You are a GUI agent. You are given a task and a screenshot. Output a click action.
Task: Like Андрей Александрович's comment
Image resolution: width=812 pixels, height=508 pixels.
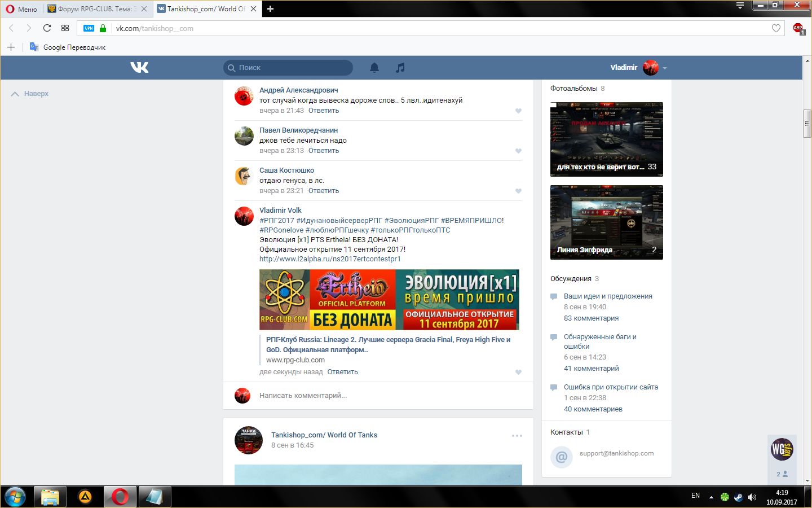click(518, 111)
